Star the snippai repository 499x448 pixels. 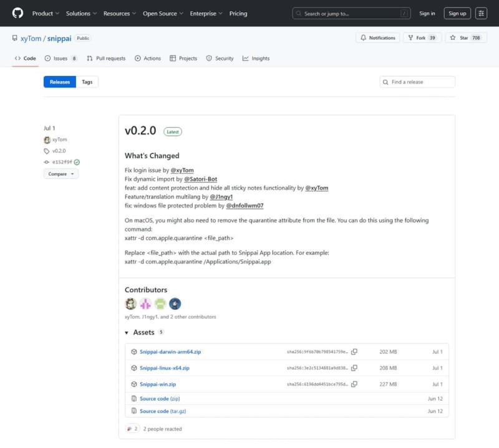[x=466, y=38]
